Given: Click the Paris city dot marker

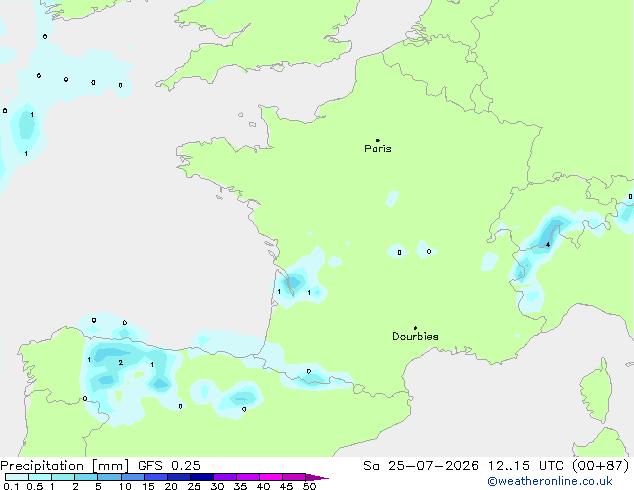Looking at the screenshot, I should [378, 140].
